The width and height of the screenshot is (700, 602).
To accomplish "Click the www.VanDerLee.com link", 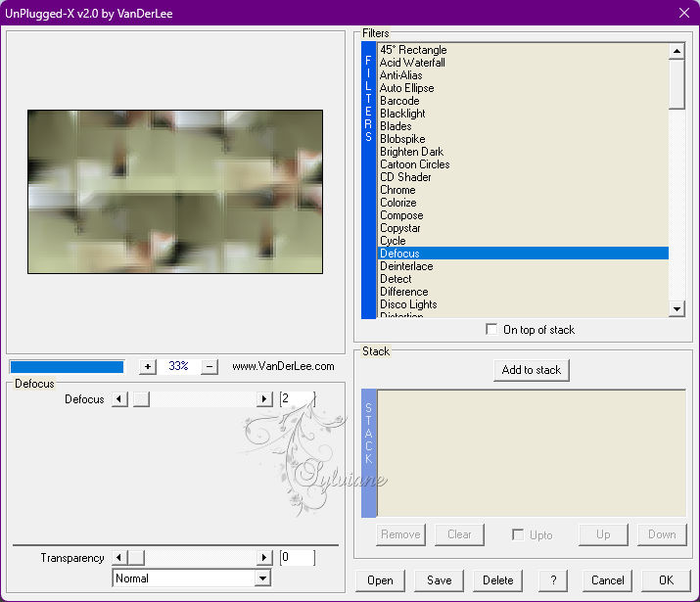I will click(283, 366).
